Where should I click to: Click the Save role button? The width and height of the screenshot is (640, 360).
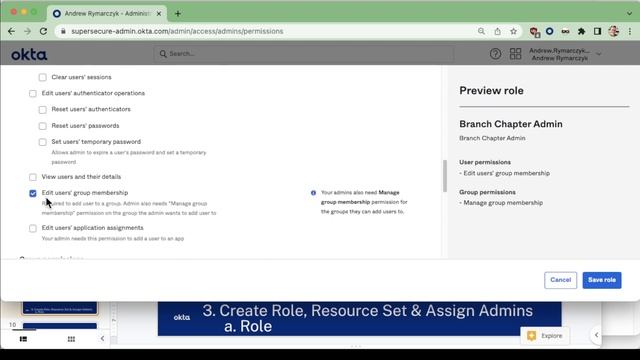[602, 280]
